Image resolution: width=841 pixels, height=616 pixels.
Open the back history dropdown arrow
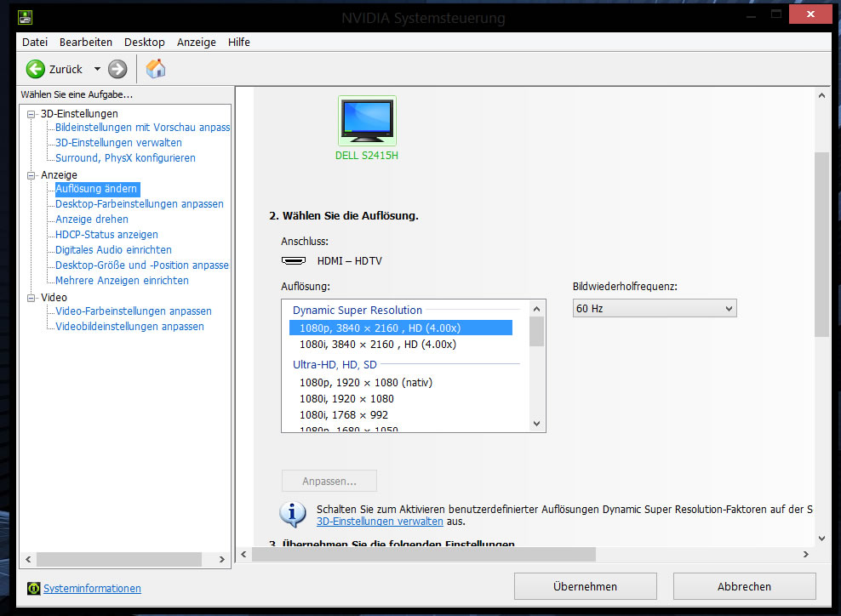pos(97,69)
